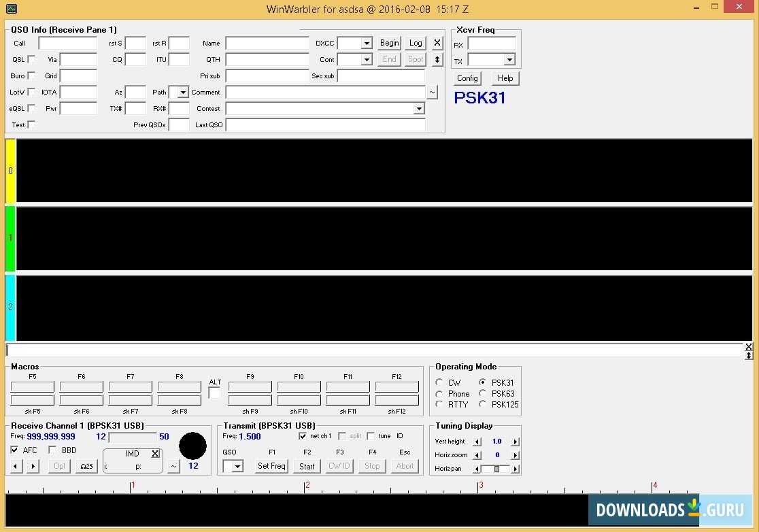Click the RX frequency field
759x532 pixels.
[x=492, y=44]
